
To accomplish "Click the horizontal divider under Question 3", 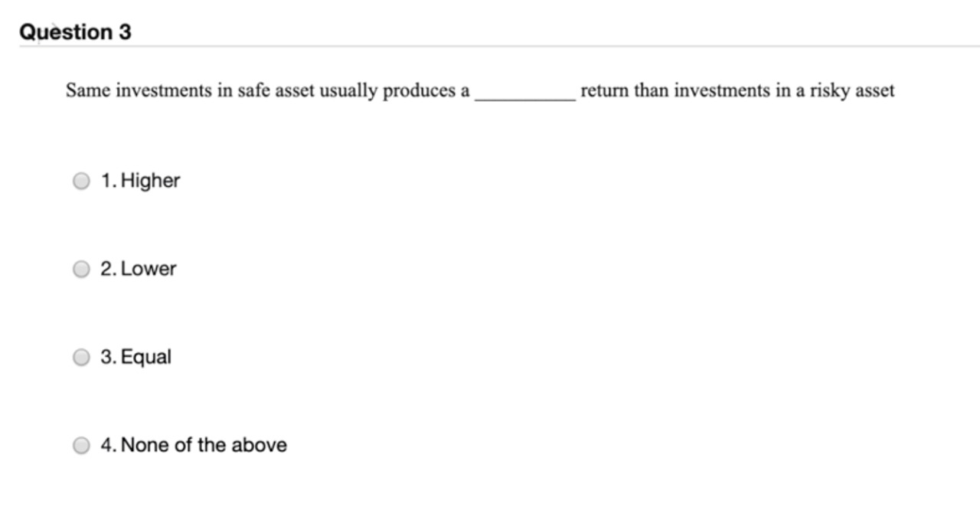I will tap(490, 46).
